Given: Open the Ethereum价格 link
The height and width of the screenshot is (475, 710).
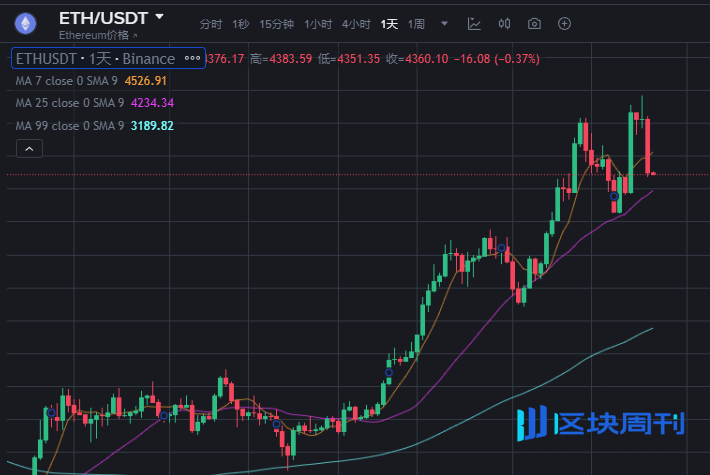Looking at the screenshot, I should pyautogui.click(x=98, y=35).
